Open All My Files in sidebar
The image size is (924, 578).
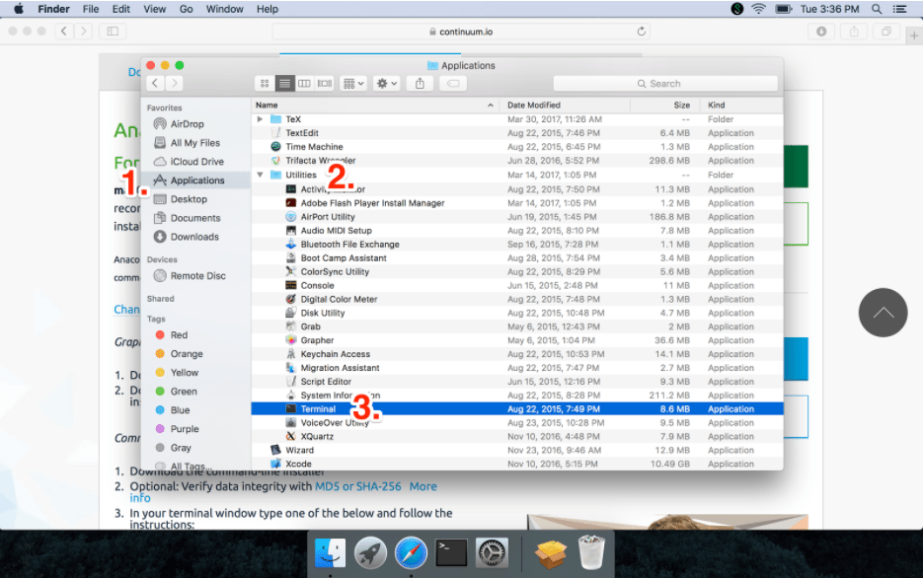click(195, 143)
